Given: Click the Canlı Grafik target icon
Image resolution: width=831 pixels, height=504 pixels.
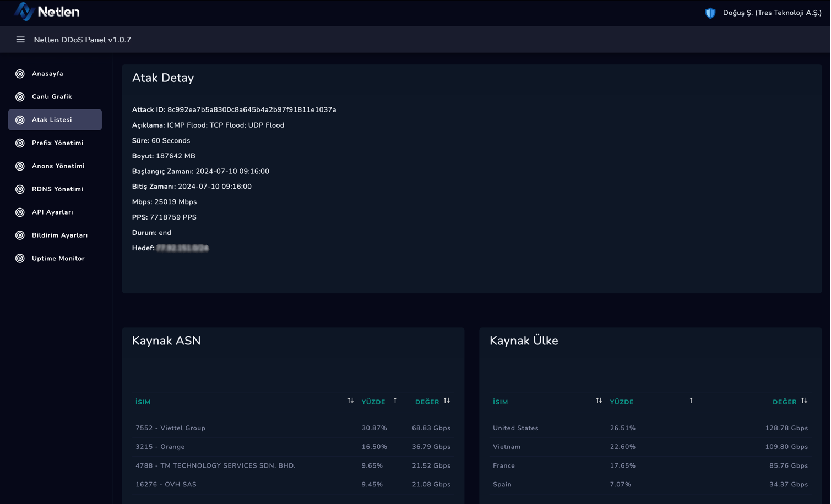Looking at the screenshot, I should pyautogui.click(x=20, y=97).
